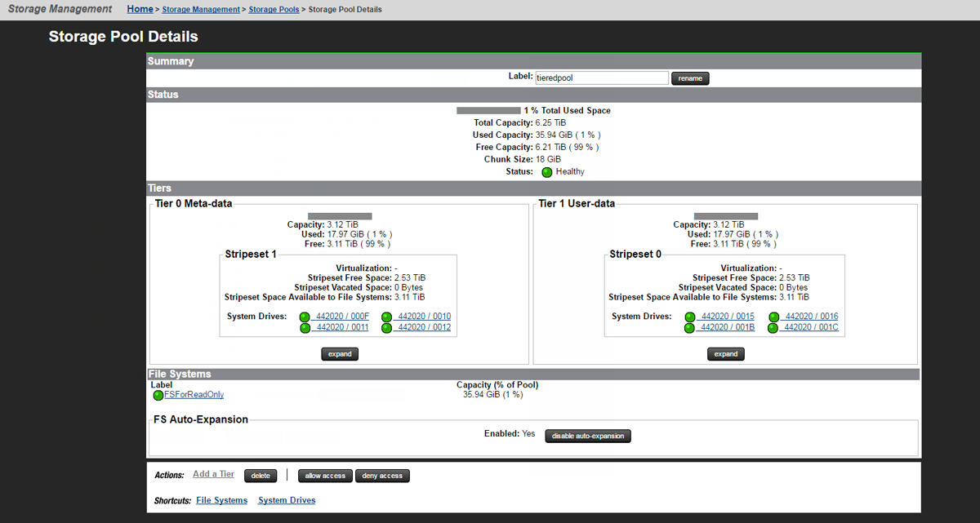This screenshot has width=980, height=523.
Task: Click the Tier 0 Meta-data heading
Action: tap(194, 203)
